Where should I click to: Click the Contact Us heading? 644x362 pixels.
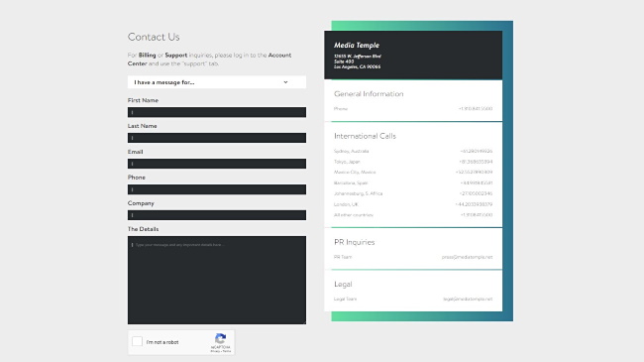pos(154,37)
